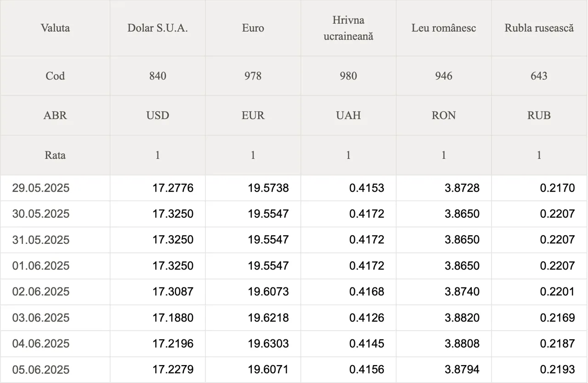Screen dimensions: 588x383
Task: Click the Rubla rusească header cell
Action: pyautogui.click(x=539, y=28)
